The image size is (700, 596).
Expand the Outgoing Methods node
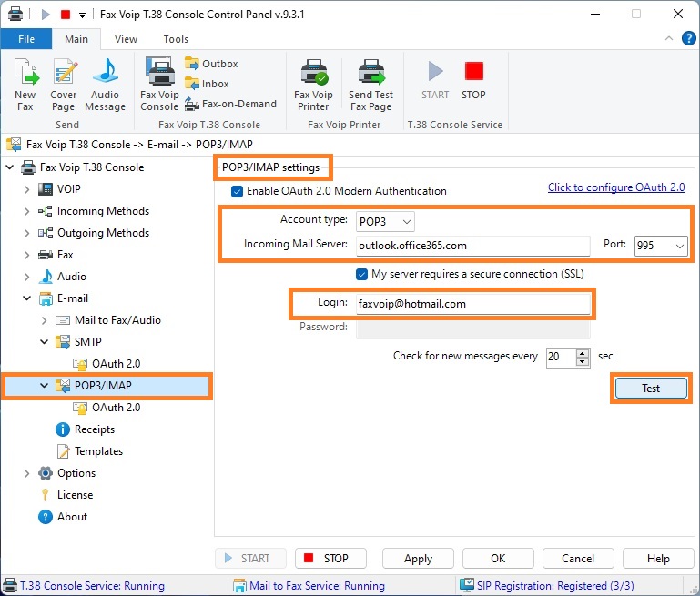click(x=26, y=233)
